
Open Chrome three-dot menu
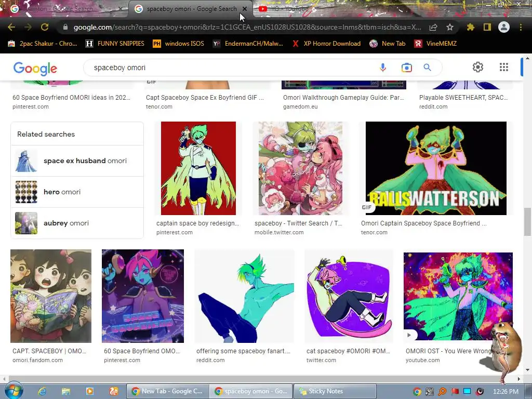pos(521,27)
